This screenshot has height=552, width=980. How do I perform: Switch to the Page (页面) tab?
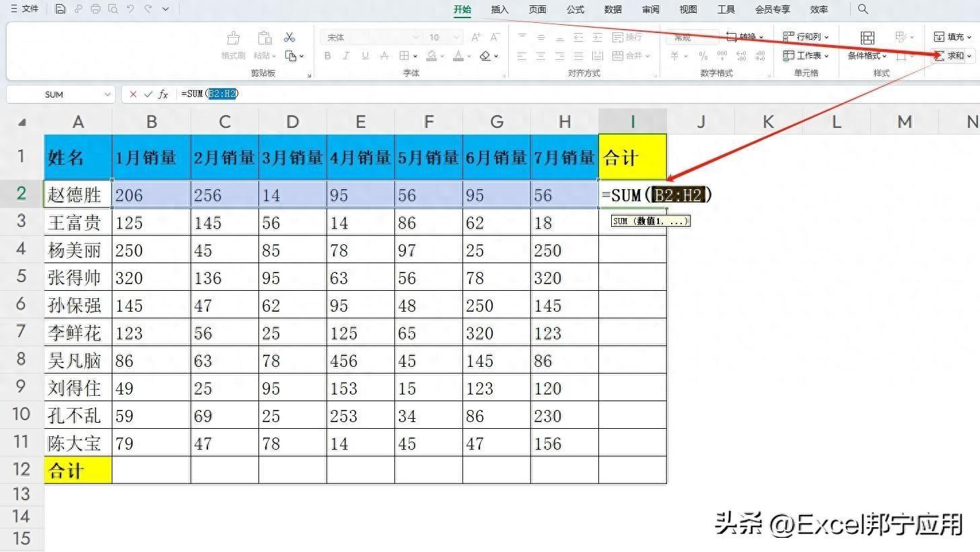pos(537,9)
